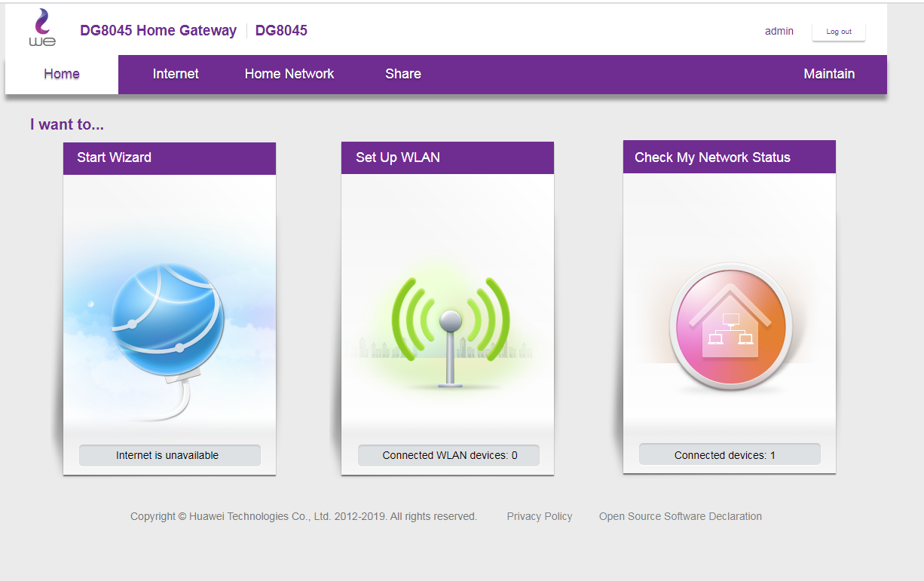Screen dimensions: 924x581
Task: Click the Log out button
Action: coord(839,32)
